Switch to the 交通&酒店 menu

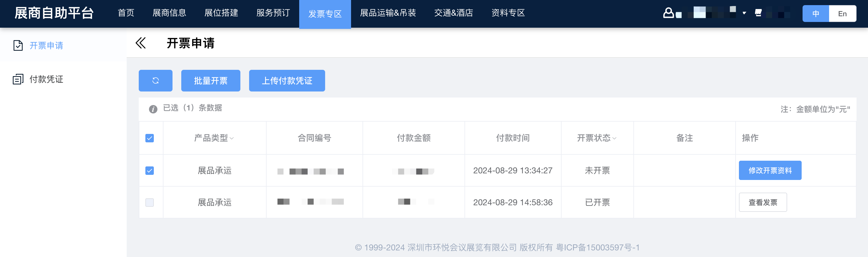coord(454,13)
